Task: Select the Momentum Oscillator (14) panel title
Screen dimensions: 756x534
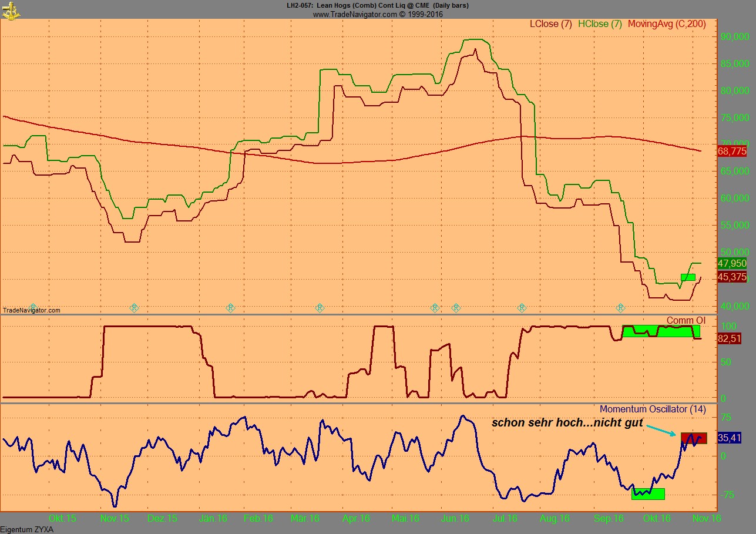Action: [x=654, y=409]
